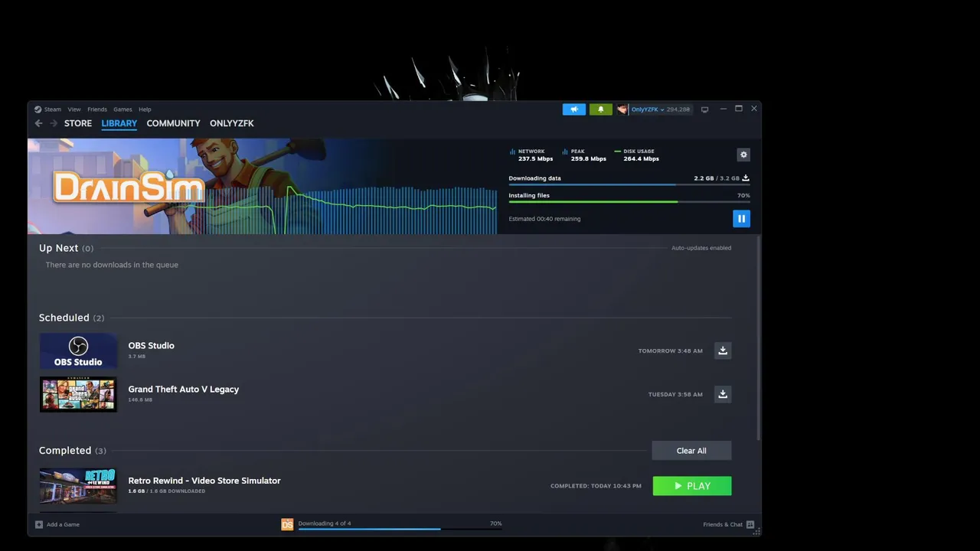Download OBS Studio now via its icon
Viewport: 980px width, 551px height.
[x=723, y=350]
